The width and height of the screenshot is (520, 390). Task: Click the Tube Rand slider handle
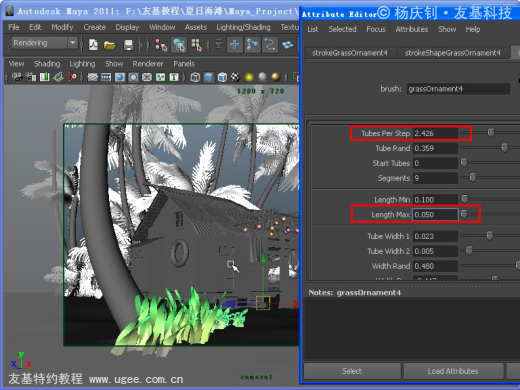[505, 147]
